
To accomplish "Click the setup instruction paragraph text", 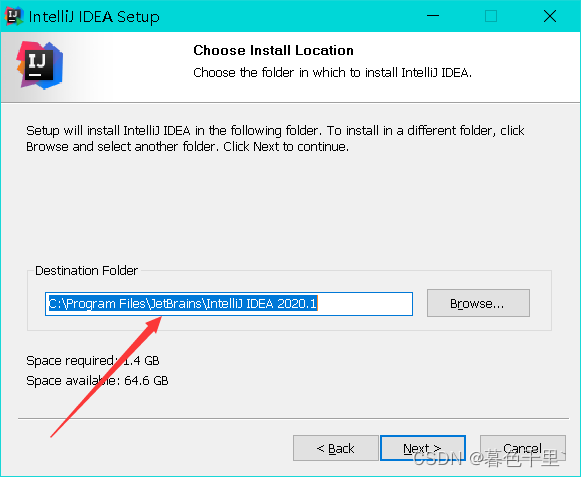I will tap(275, 139).
